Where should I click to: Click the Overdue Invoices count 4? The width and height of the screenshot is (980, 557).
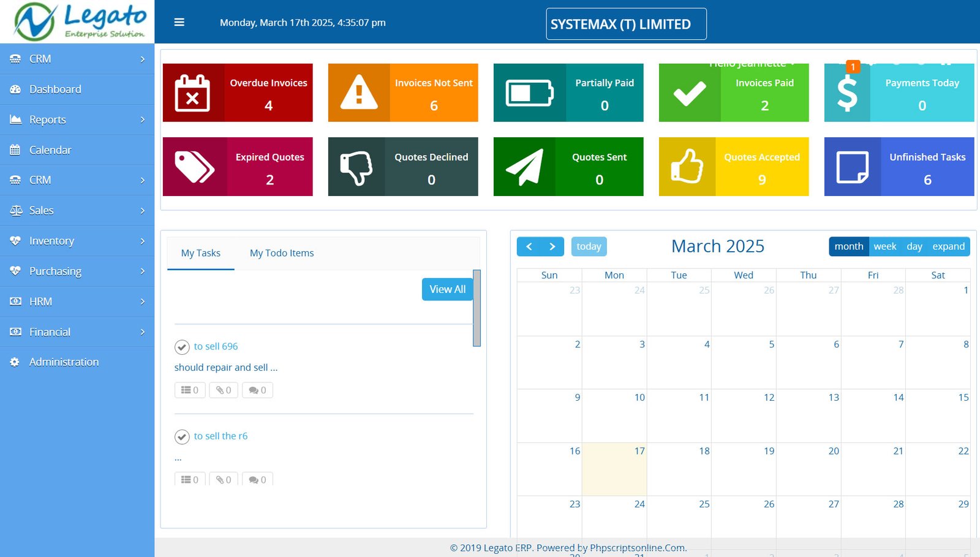[268, 105]
